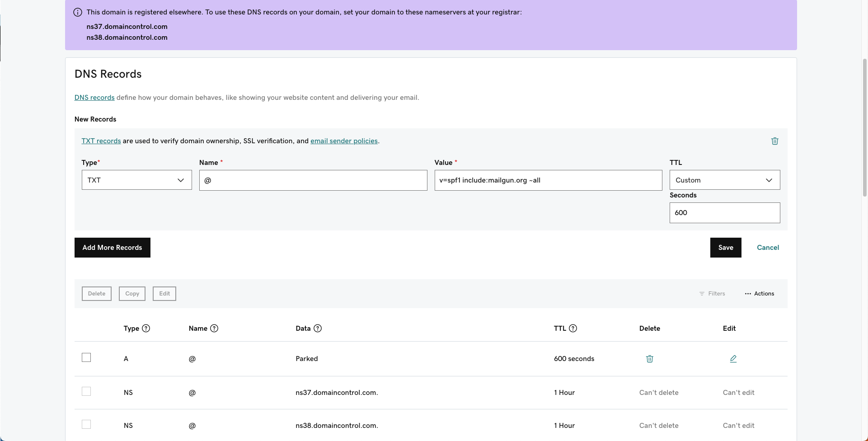Screen dimensions: 868x441
Task: Check the A record row checkbox
Action: coord(86,357)
